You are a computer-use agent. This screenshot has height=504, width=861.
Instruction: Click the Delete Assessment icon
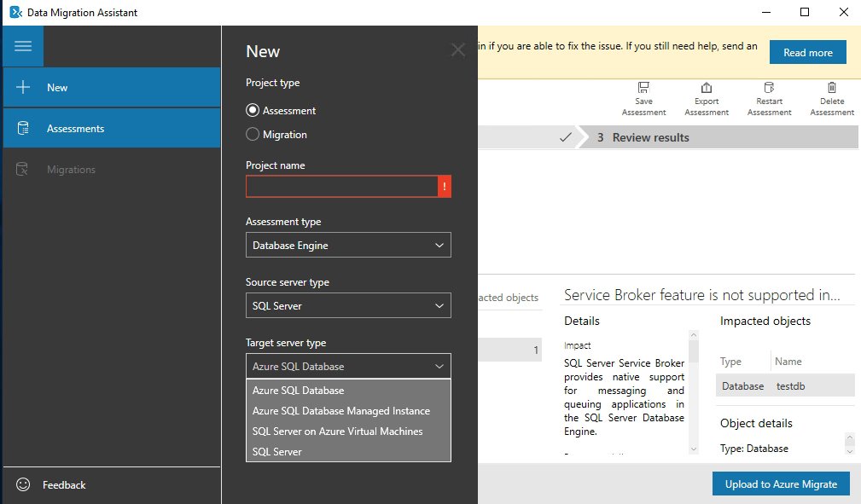pyautogui.click(x=831, y=89)
